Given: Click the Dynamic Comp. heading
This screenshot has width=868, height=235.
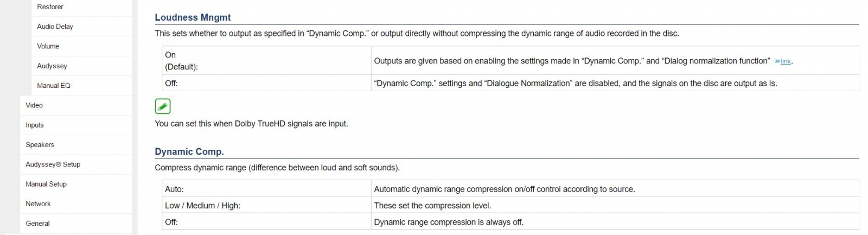Looking at the screenshot, I should 189,152.
